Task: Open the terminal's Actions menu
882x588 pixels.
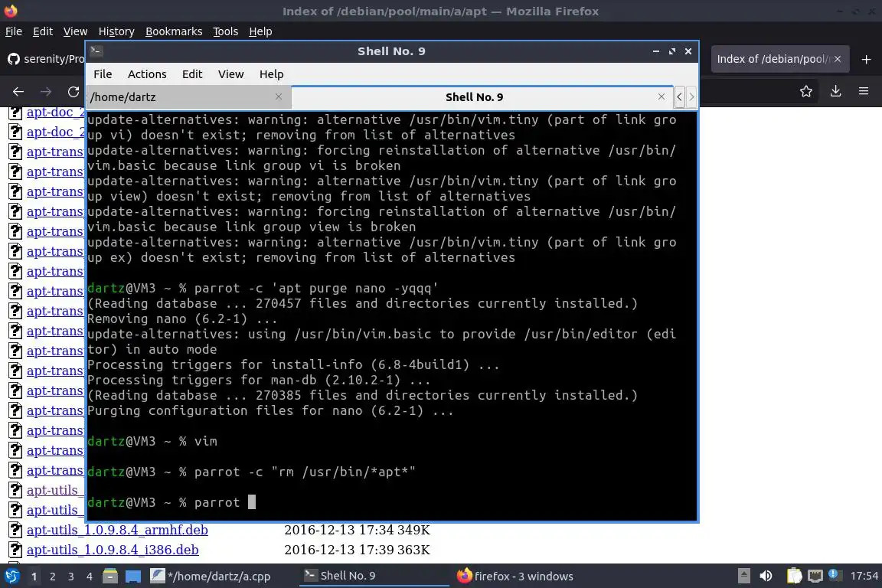Action: (x=147, y=74)
